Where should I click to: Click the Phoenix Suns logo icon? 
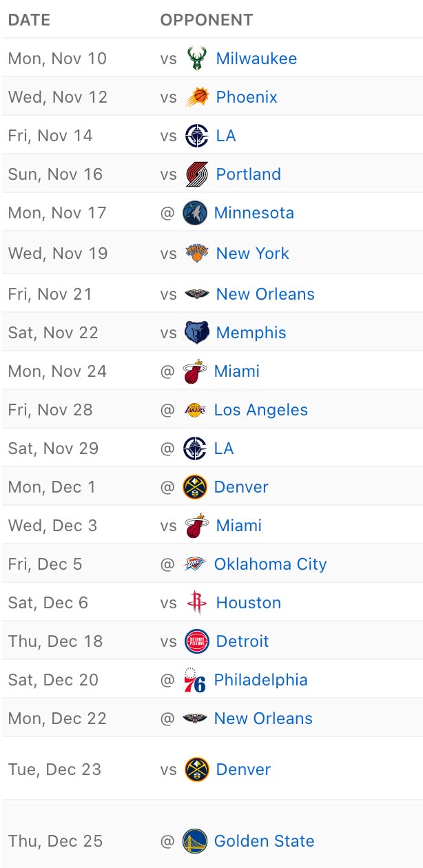point(197,97)
